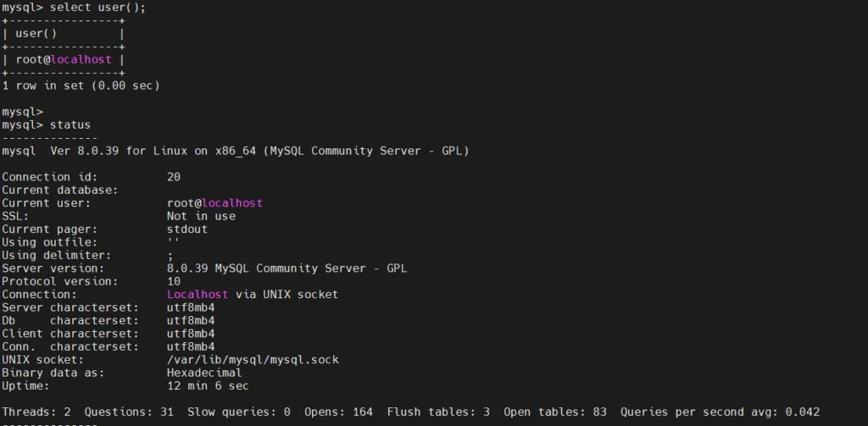
Task: Click the 'user()' column header
Action: coord(36,33)
